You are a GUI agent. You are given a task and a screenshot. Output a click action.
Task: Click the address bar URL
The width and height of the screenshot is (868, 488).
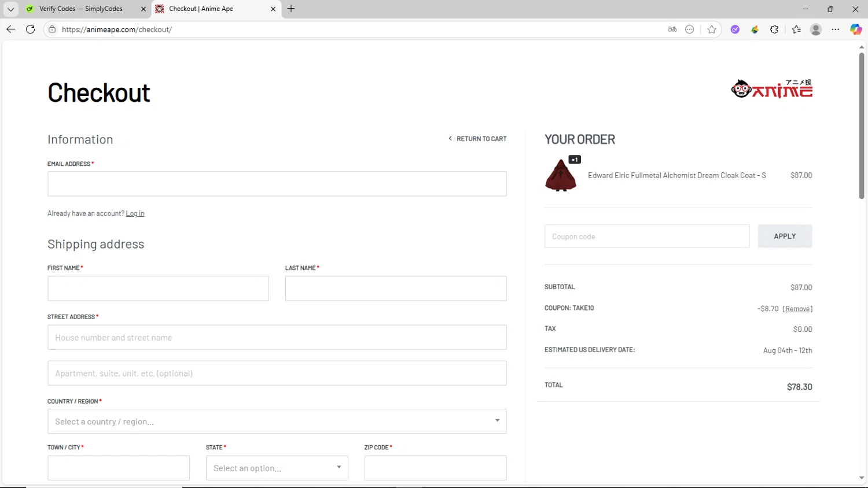tap(117, 29)
